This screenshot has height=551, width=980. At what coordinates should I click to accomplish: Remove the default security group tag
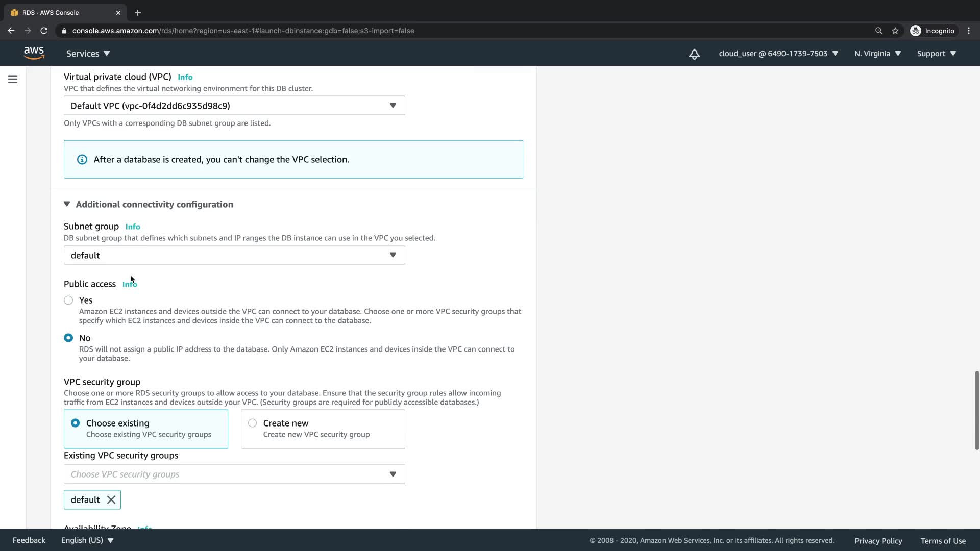point(111,500)
